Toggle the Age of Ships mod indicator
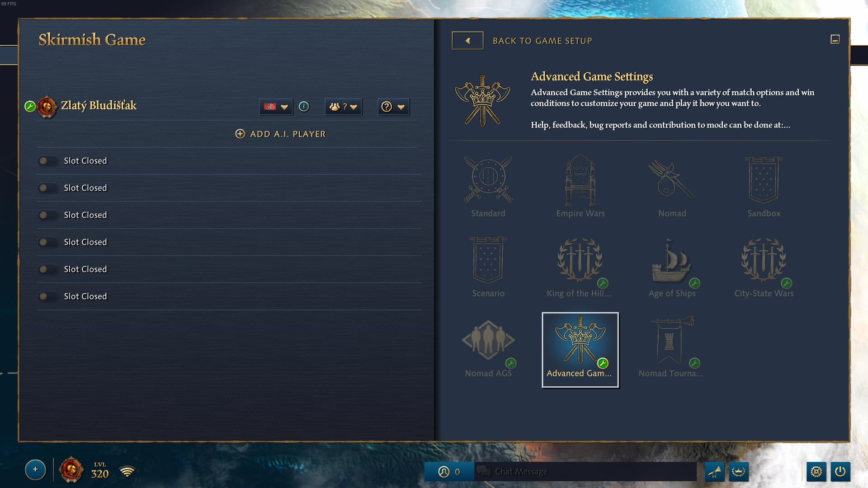This screenshot has height=488, width=868. tap(693, 282)
